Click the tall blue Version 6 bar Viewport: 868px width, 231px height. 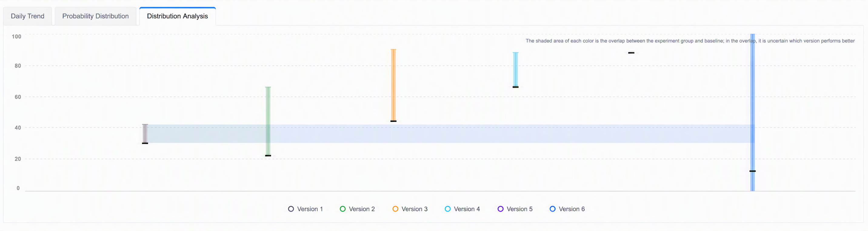click(753, 112)
